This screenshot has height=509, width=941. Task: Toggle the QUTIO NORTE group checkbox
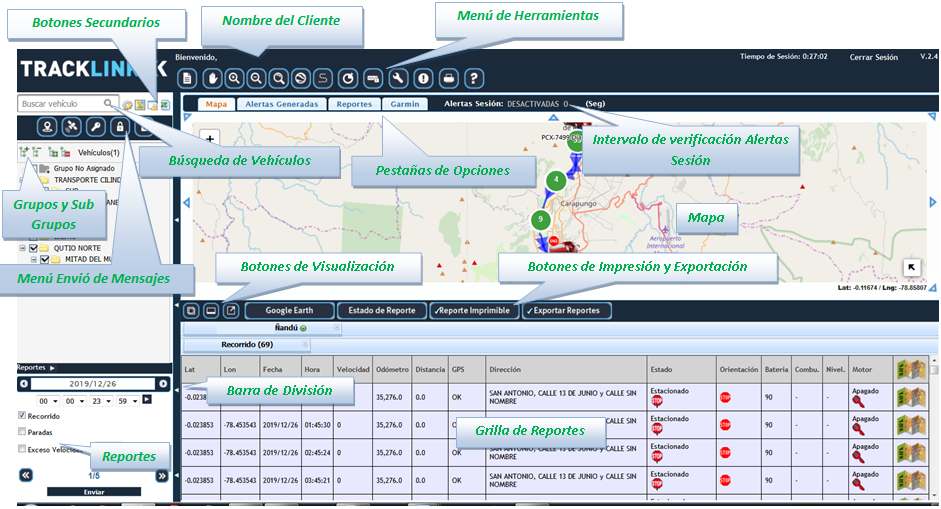[x=34, y=247]
